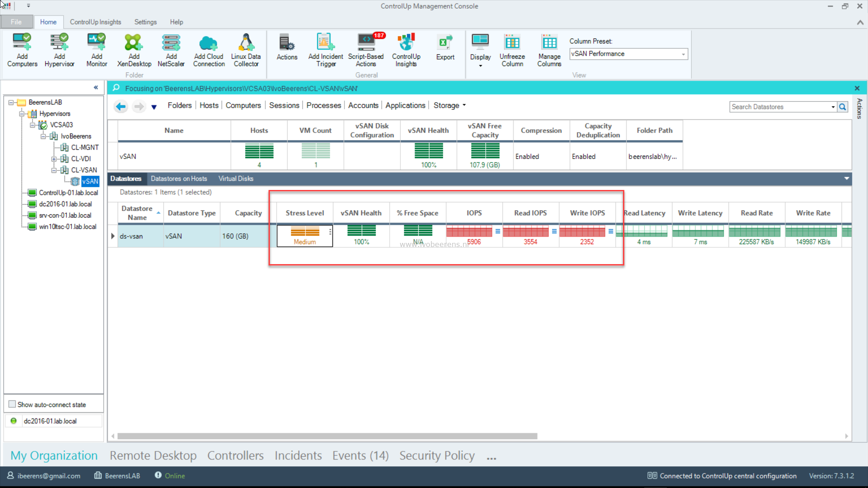Collapse the organization tree panel
Image resolution: width=868 pixels, height=488 pixels.
(96, 87)
